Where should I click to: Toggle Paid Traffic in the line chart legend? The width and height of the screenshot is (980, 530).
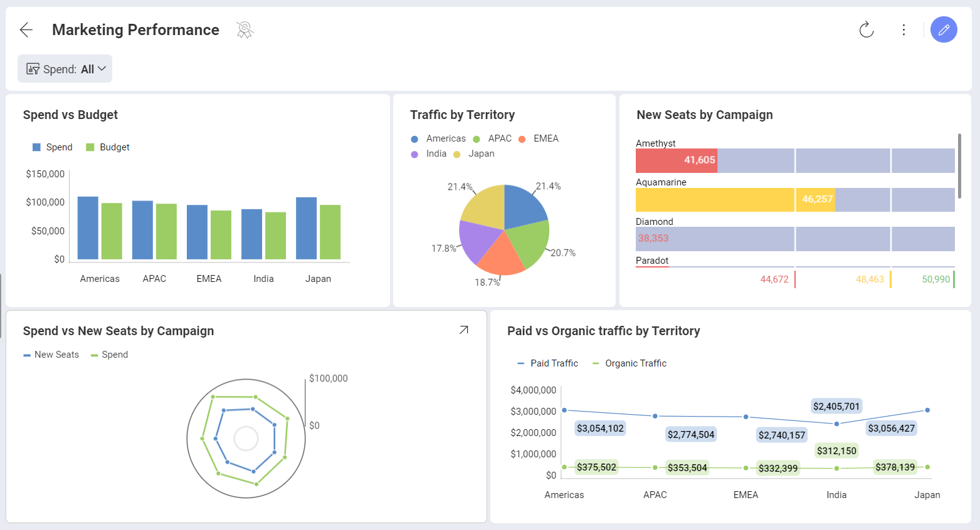click(x=548, y=363)
